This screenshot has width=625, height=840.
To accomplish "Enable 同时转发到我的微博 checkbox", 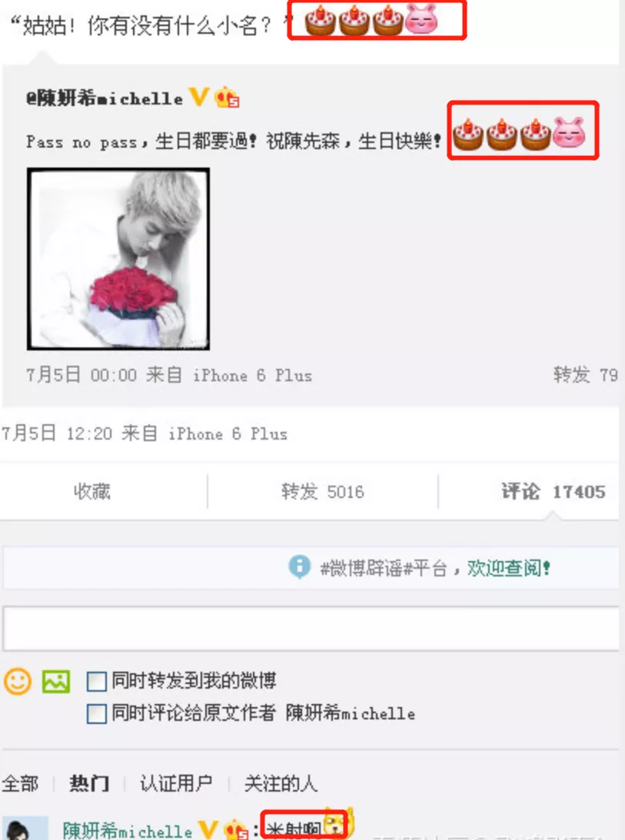I will coord(97,682).
